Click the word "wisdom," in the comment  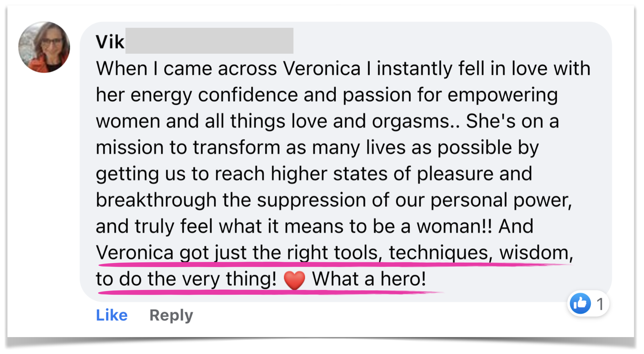click(536, 253)
